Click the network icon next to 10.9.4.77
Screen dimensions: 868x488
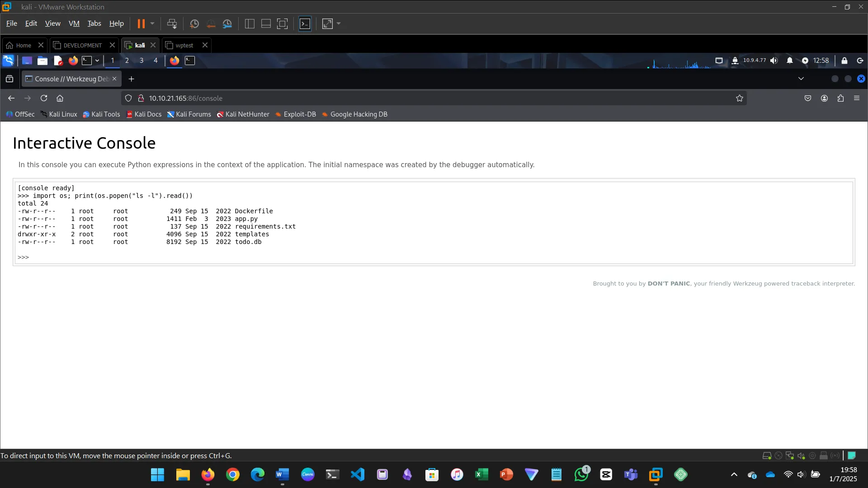point(720,60)
